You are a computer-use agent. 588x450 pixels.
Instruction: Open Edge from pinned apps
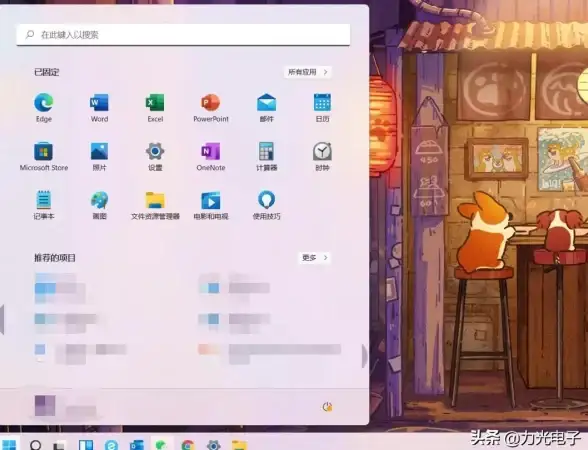(44, 107)
